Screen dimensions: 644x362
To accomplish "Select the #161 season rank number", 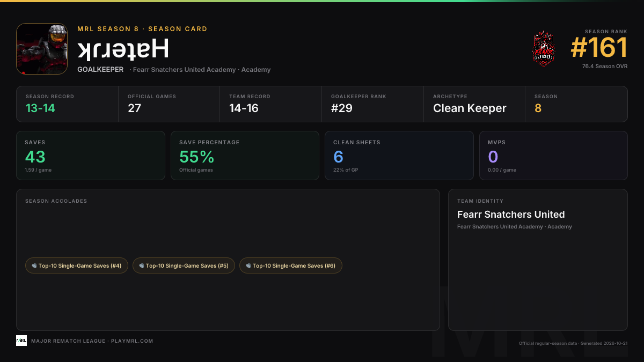I will pyautogui.click(x=599, y=48).
